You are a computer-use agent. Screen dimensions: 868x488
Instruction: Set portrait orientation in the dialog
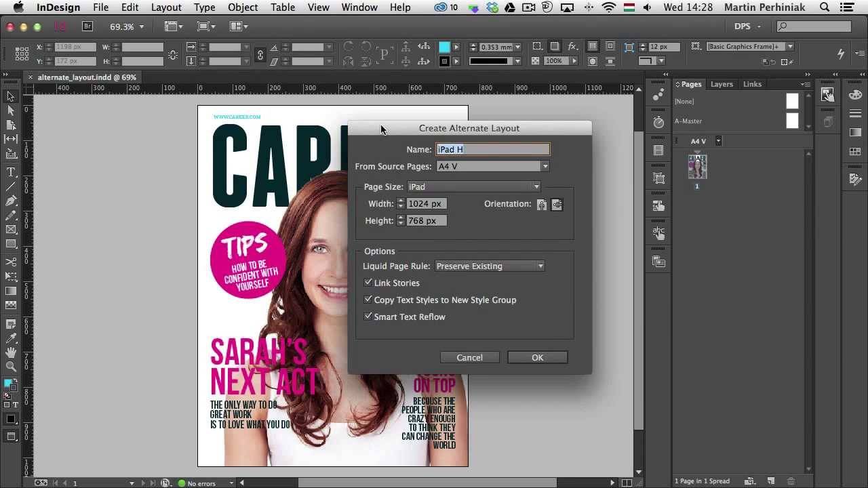click(x=542, y=204)
